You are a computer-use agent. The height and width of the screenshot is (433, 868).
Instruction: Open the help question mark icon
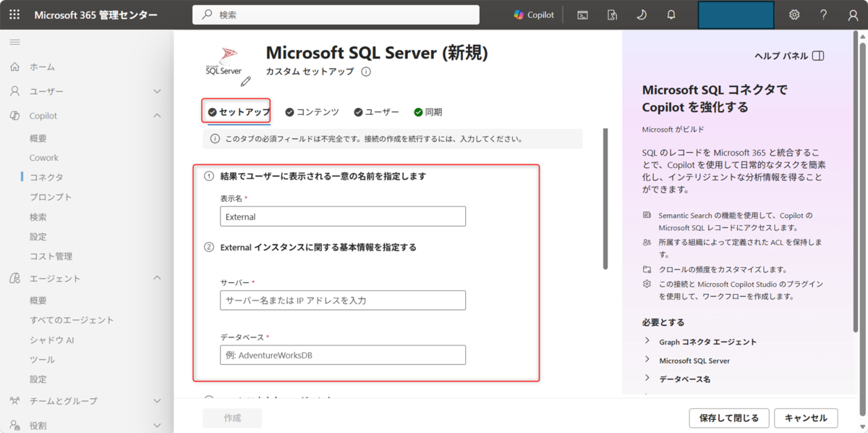click(x=824, y=14)
